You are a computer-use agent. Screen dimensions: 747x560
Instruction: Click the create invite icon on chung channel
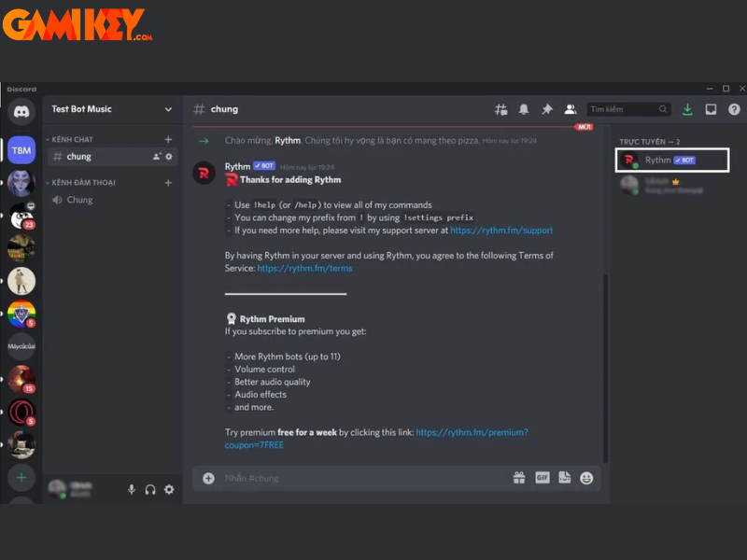[x=157, y=156]
